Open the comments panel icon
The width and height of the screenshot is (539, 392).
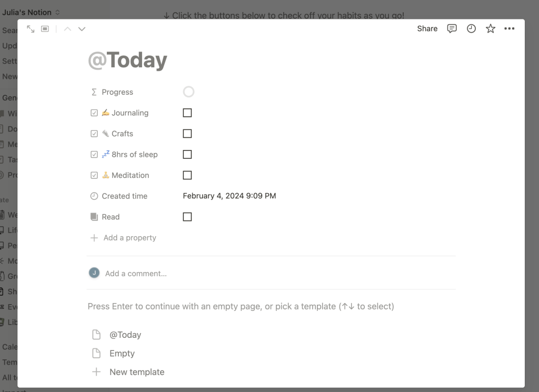(452, 29)
